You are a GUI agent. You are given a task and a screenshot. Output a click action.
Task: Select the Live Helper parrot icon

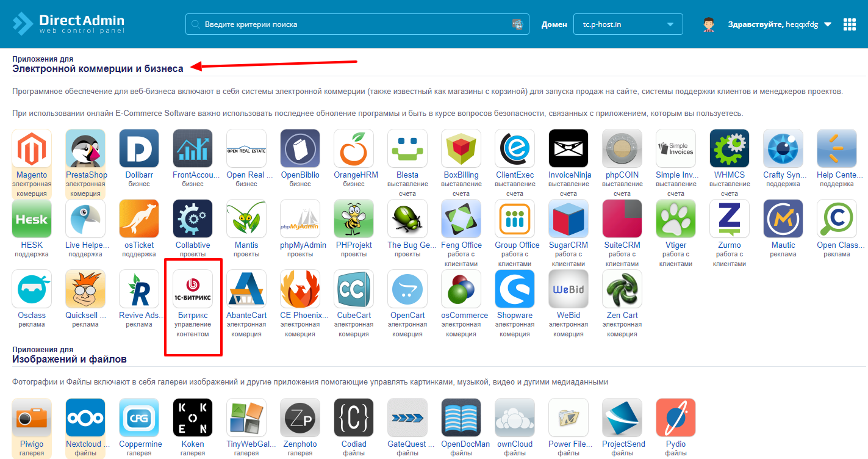pyautogui.click(x=85, y=219)
